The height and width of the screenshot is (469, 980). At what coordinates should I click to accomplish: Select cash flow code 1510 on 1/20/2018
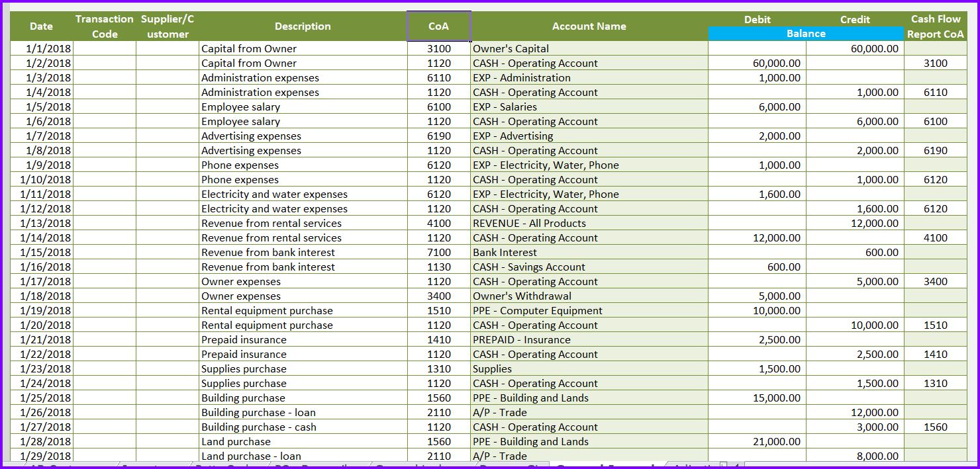[936, 325]
